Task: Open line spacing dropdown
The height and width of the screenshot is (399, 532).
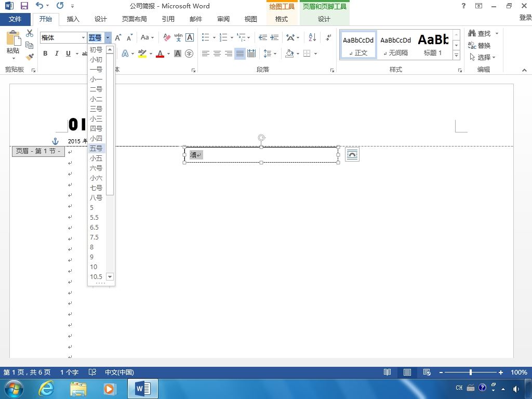Action: 270,54
